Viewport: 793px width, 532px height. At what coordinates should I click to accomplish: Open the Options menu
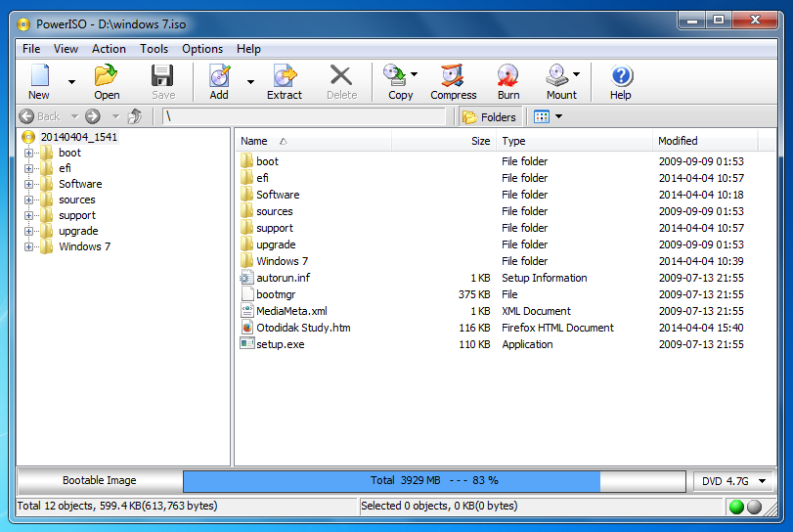click(x=202, y=49)
